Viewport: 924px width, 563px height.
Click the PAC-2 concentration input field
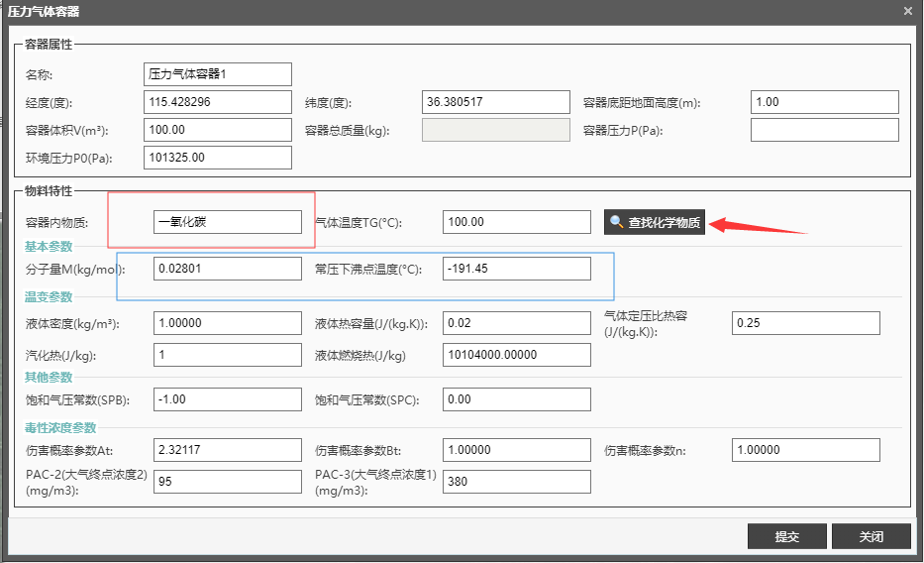228,482
